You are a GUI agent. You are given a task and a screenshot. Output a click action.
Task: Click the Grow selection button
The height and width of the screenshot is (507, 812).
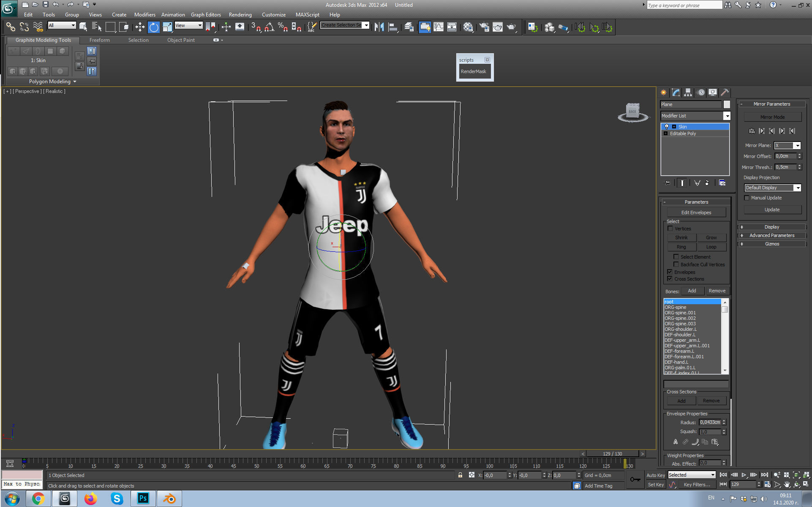[711, 237]
